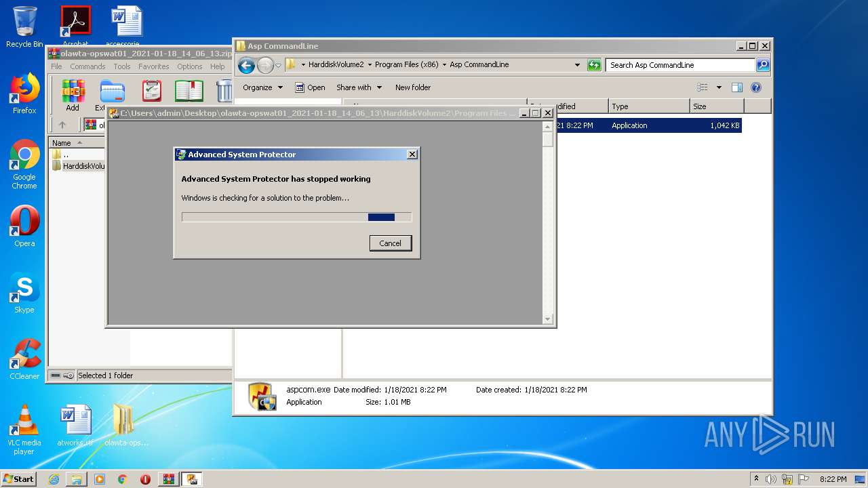The width and height of the screenshot is (868, 488).
Task: Click WinRAR View book icon
Action: (x=189, y=91)
